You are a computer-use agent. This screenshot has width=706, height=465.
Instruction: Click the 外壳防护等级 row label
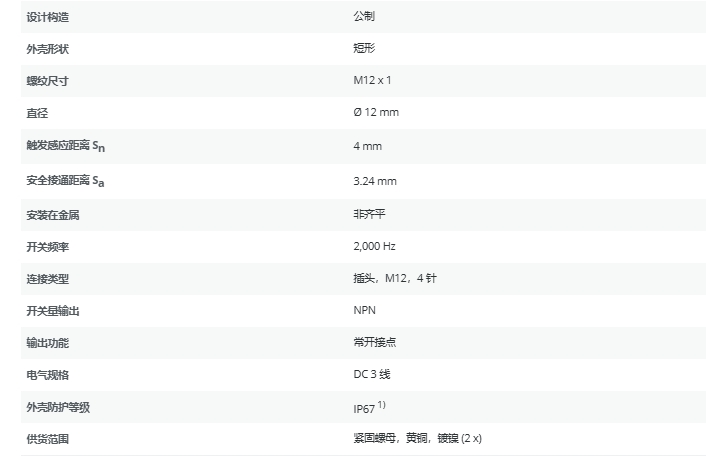coord(54,408)
